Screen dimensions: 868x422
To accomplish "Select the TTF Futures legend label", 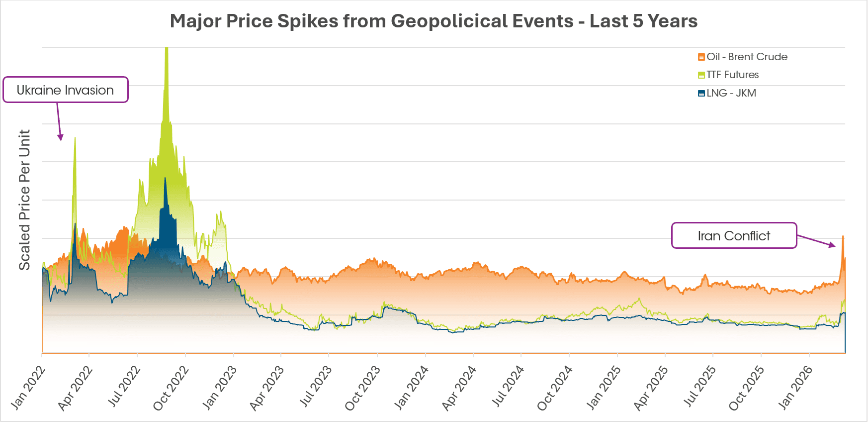I will point(732,75).
